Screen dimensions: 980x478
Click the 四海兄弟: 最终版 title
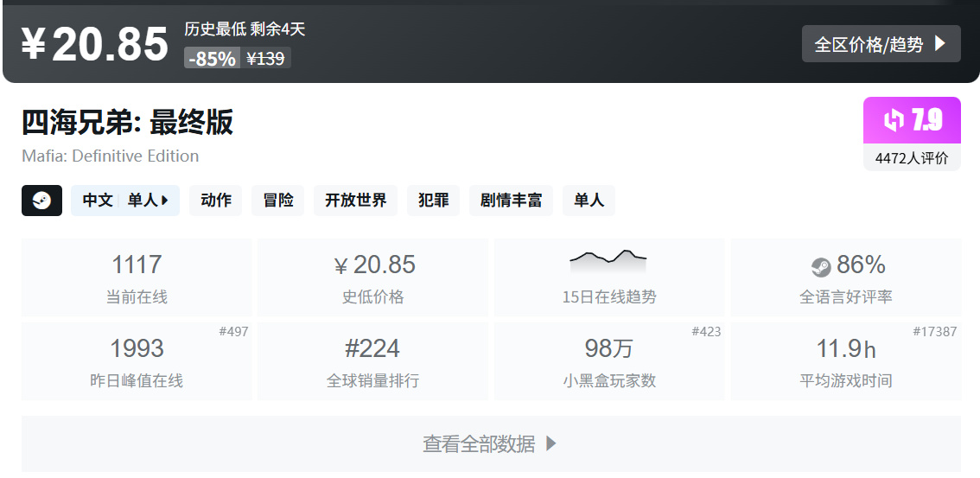click(128, 122)
